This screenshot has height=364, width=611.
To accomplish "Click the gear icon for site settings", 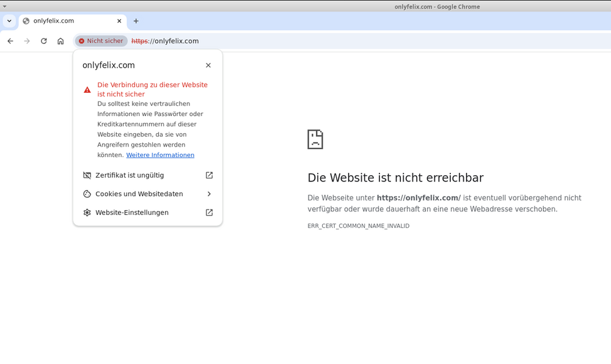I will tap(87, 213).
